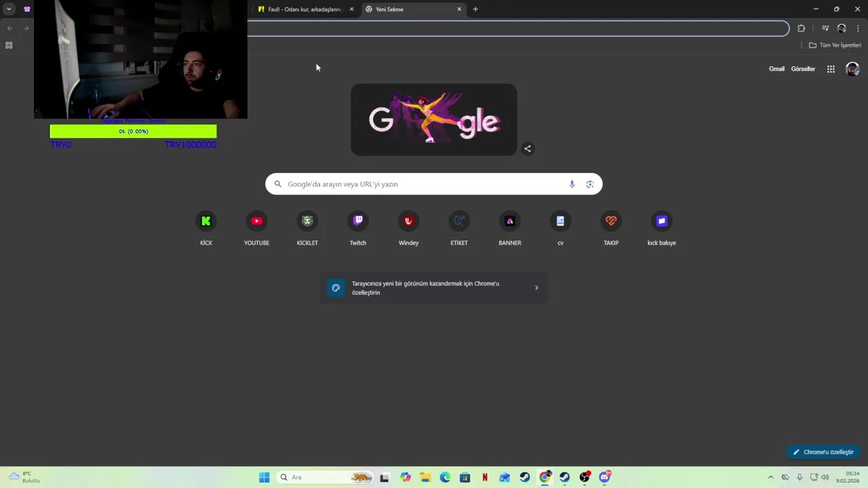This screenshot has height=488, width=868.
Task: Focus the Chrome address bar
Action: (518, 28)
